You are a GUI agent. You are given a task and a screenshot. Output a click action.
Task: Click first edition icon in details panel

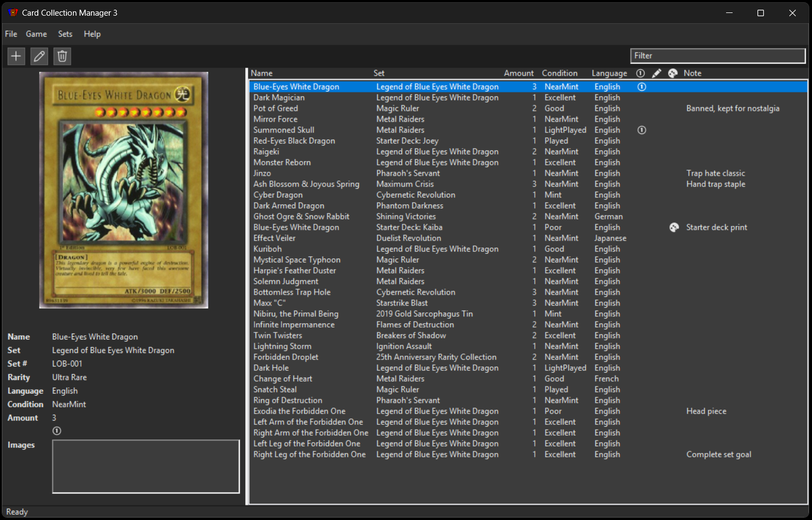57,431
